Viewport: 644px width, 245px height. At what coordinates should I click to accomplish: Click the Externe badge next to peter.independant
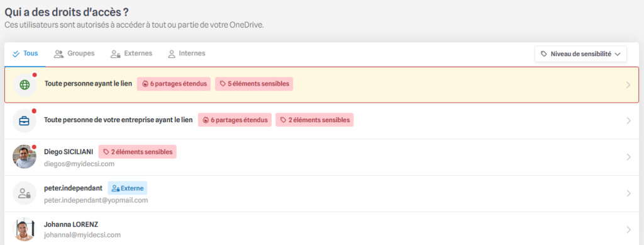pyautogui.click(x=127, y=188)
